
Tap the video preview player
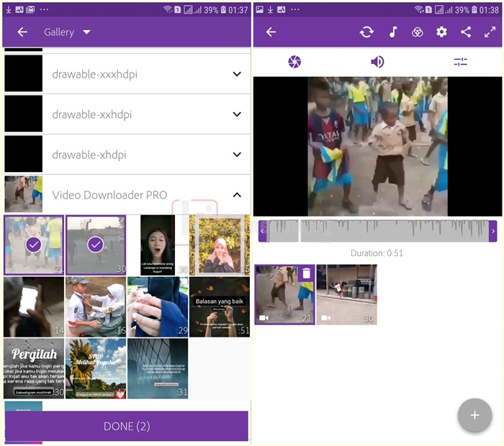[377, 147]
